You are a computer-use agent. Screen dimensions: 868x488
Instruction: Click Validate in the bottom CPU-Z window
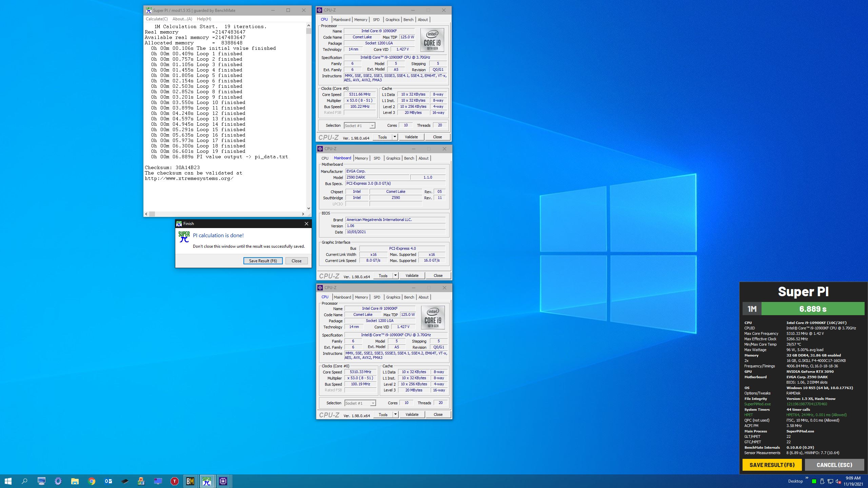[412, 414]
